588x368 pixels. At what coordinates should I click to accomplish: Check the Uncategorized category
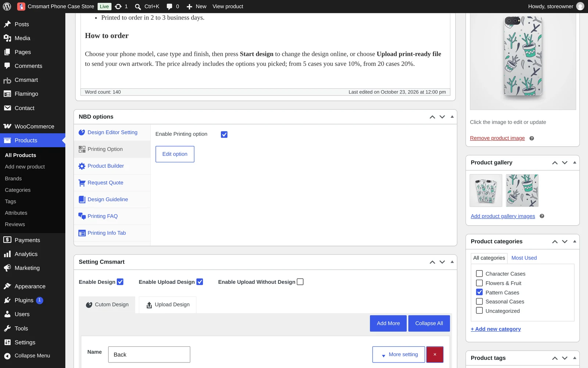(479, 311)
